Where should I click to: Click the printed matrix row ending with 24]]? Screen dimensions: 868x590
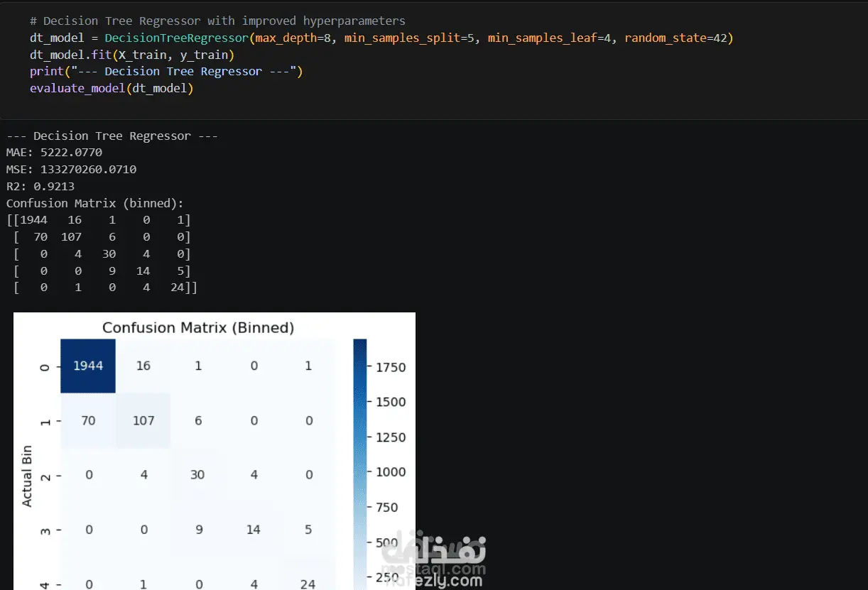point(106,288)
